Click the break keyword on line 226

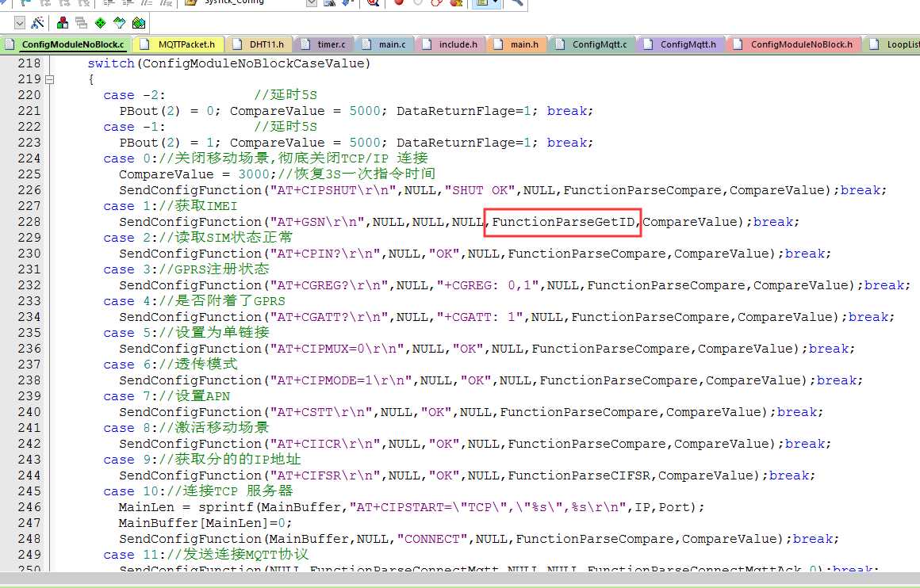click(x=861, y=190)
